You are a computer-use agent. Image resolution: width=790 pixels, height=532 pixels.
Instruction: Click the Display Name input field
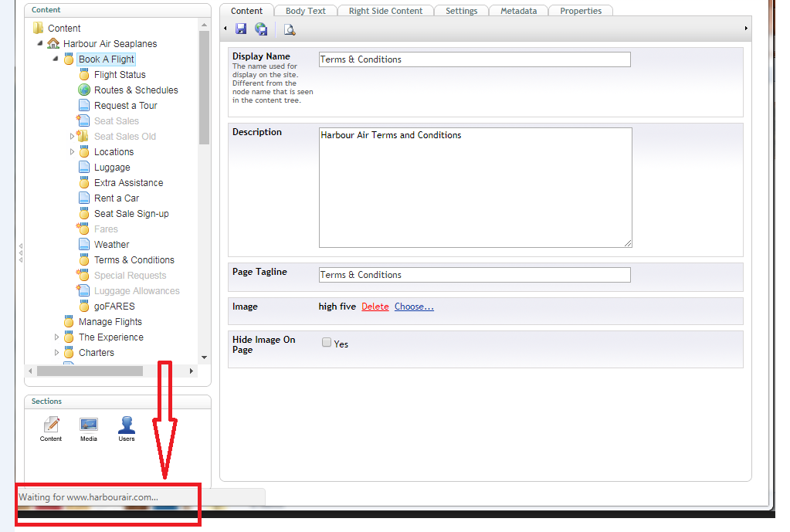click(x=474, y=59)
